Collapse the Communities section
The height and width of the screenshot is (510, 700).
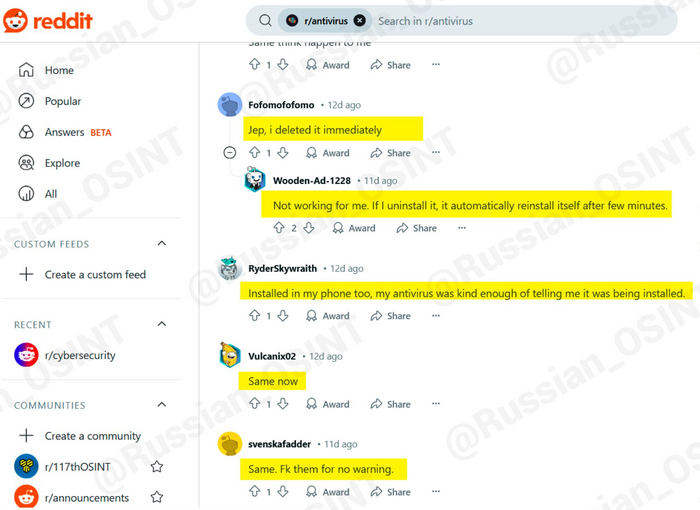coord(162,405)
